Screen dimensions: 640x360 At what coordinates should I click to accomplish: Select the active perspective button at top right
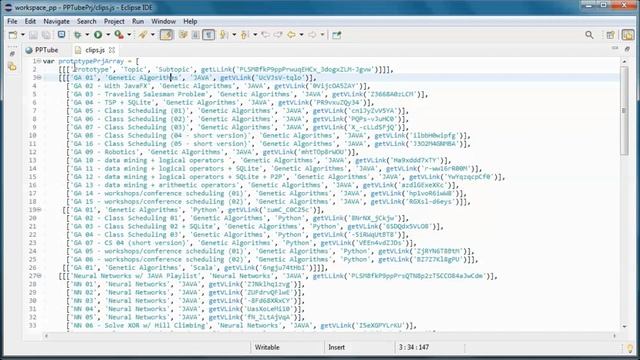(628, 35)
